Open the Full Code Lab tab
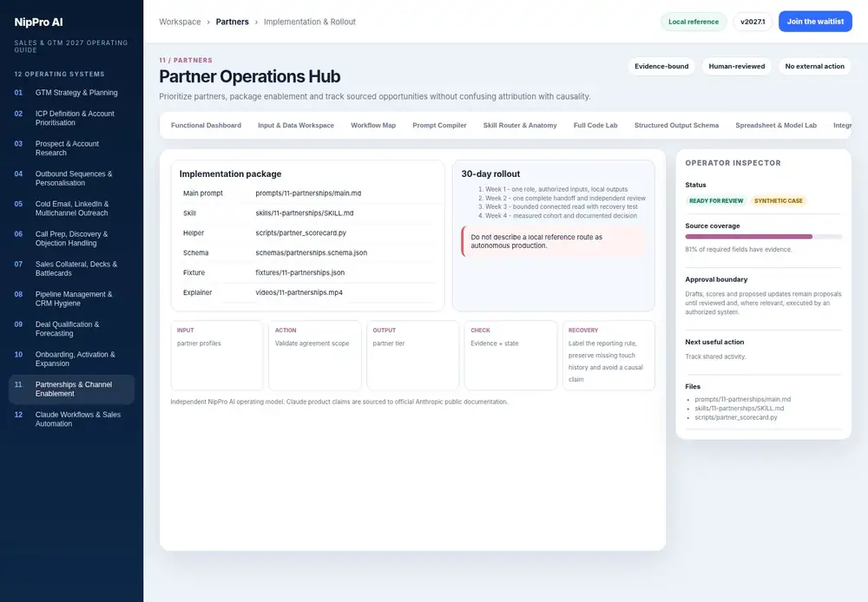The height and width of the screenshot is (602, 868). pyautogui.click(x=595, y=126)
